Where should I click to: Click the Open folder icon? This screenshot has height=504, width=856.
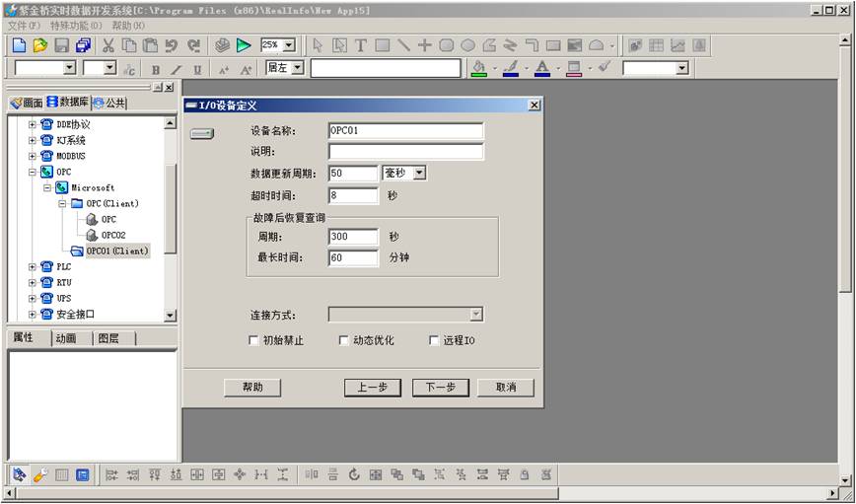(40, 45)
